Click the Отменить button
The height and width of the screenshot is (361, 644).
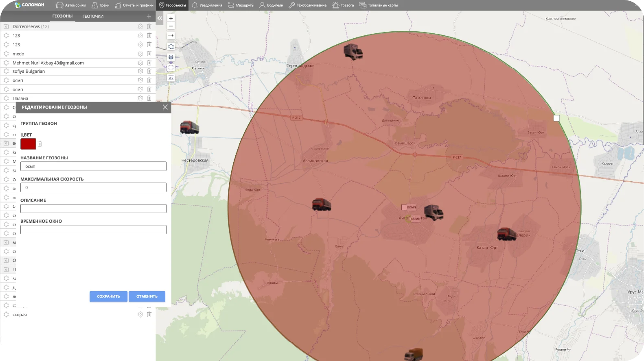(147, 296)
